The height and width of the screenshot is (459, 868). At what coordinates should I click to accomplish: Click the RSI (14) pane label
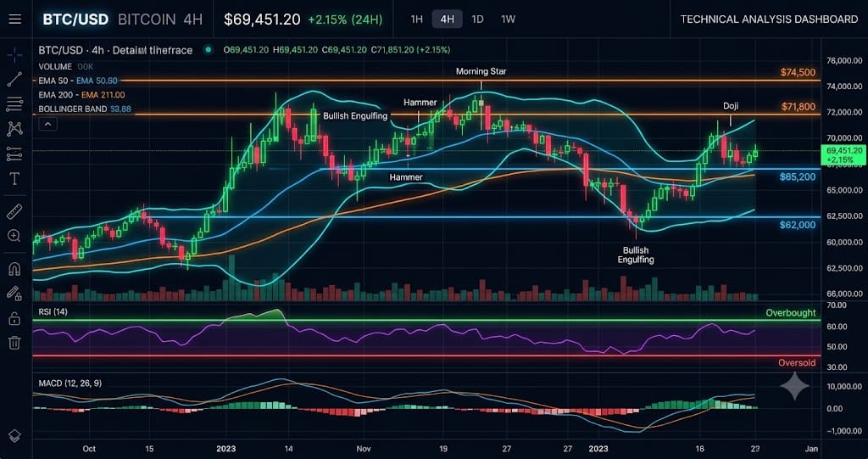53,312
